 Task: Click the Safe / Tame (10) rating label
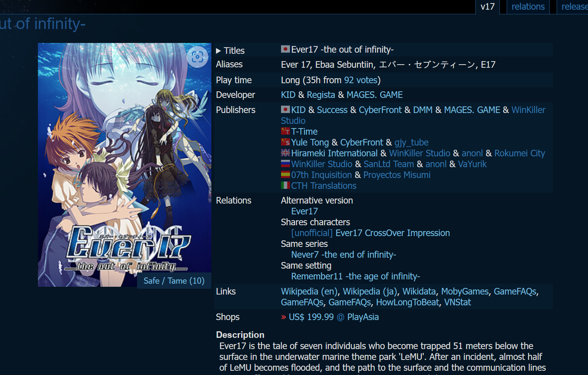point(174,281)
